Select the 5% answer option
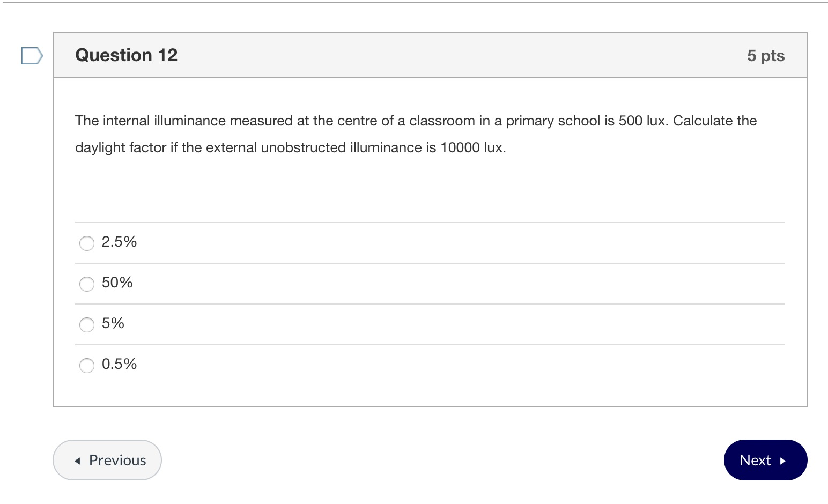The width and height of the screenshot is (828, 504). [x=86, y=324]
